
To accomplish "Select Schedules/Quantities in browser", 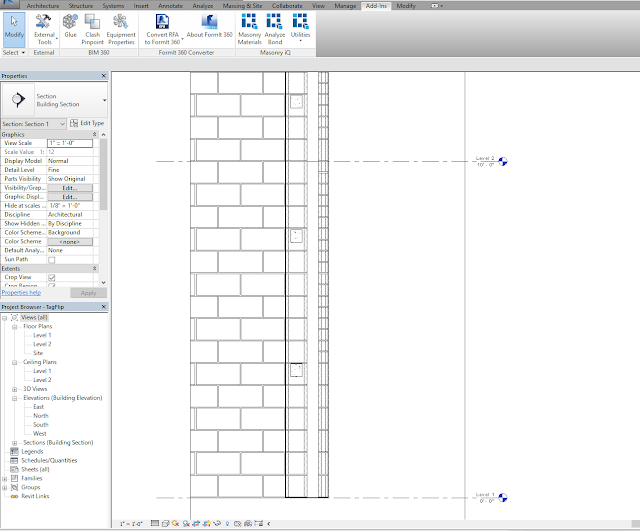I will tap(49, 460).
